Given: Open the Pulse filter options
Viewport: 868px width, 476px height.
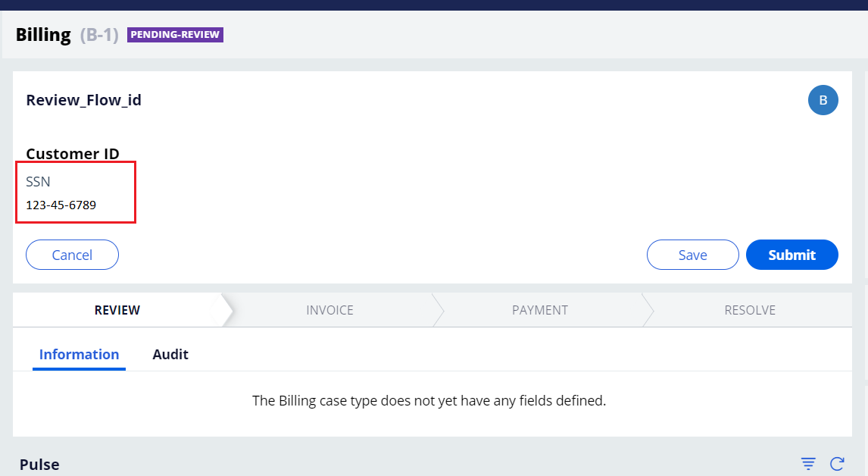Looking at the screenshot, I should (808, 463).
